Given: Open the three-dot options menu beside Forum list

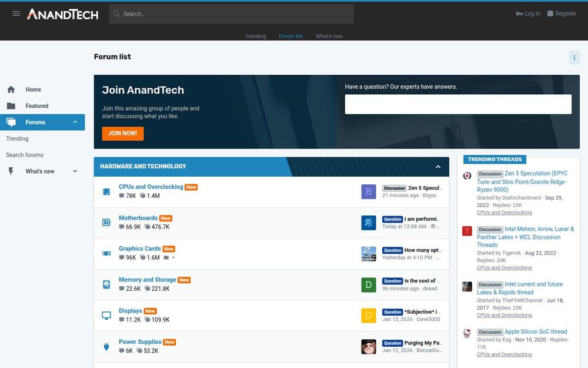Looking at the screenshot, I should (574, 58).
